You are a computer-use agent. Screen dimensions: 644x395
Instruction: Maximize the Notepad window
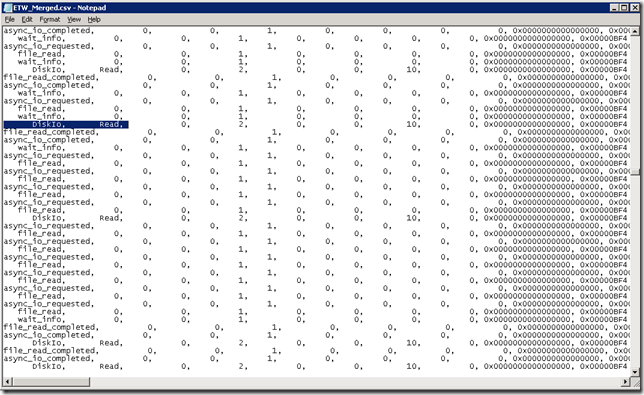(623, 8)
